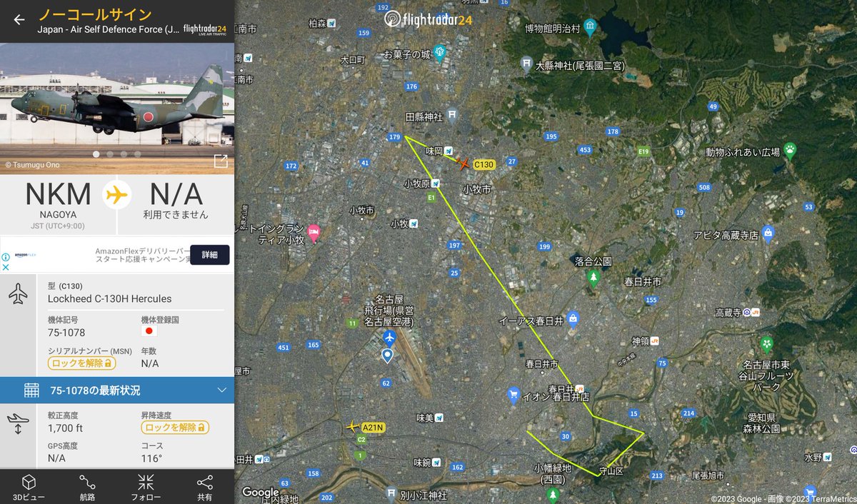Close the ad with the X icon

(6, 268)
